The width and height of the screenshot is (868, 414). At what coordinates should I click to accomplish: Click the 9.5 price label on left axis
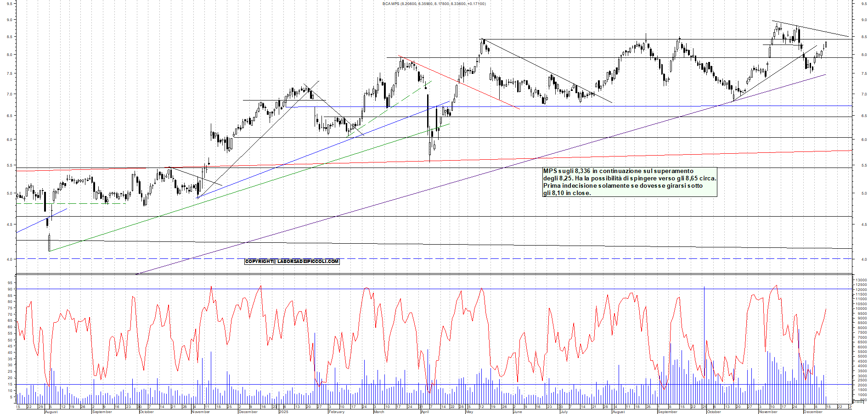pyautogui.click(x=9, y=3)
